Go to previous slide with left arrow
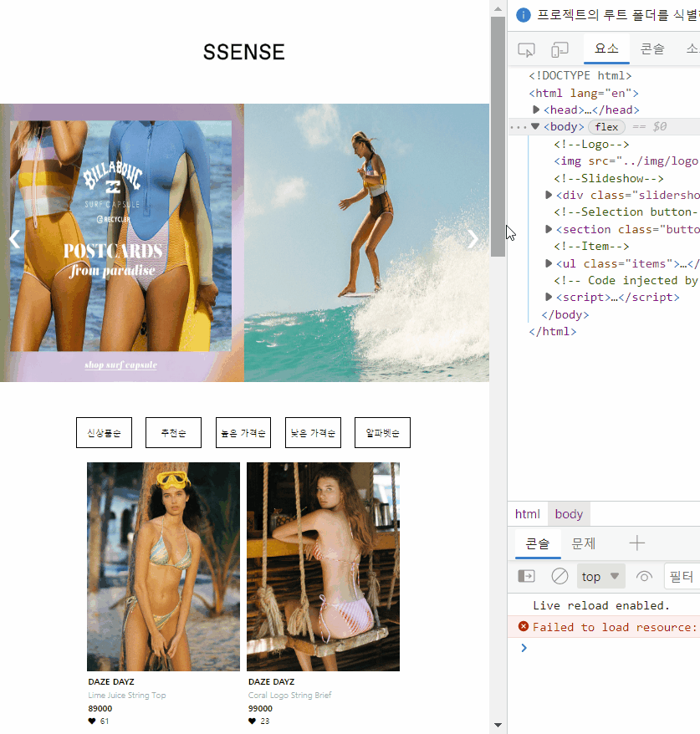 click(14, 239)
